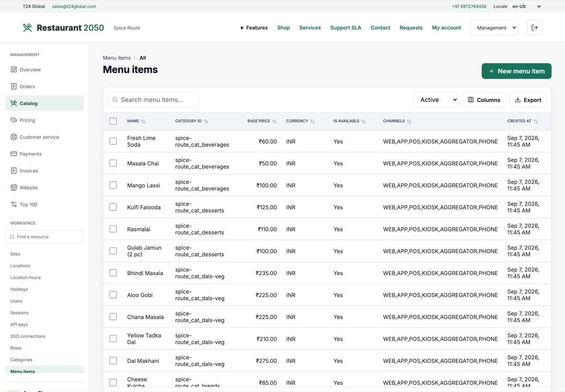Image resolution: width=565 pixels, height=392 pixels.
Task: Click the Website storefront icon in sidebar
Action: (14, 187)
